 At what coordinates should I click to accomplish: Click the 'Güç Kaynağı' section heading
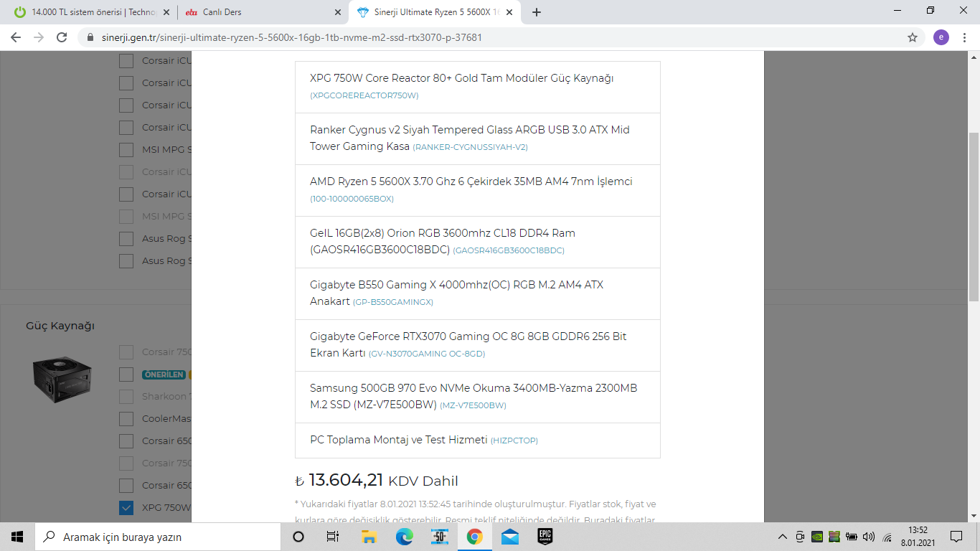60,326
